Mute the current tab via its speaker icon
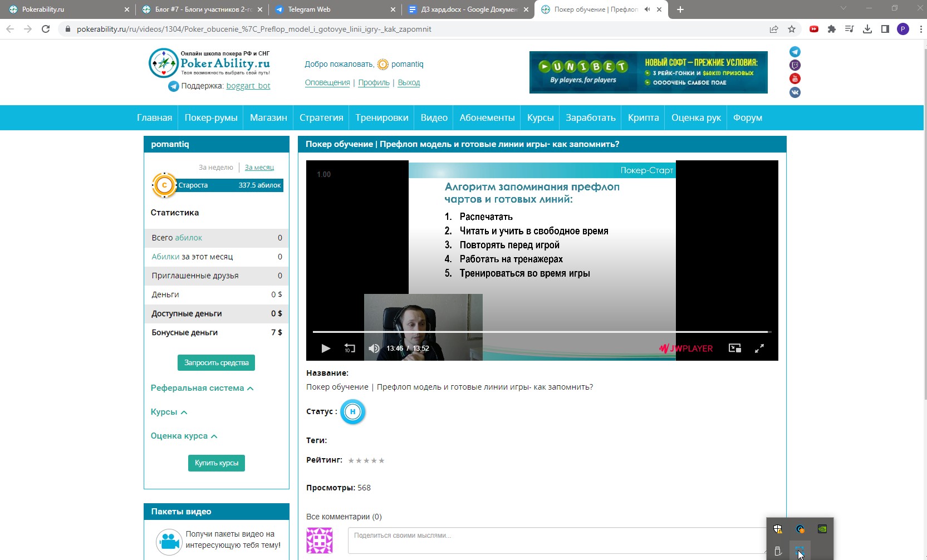927x560 pixels. click(x=647, y=9)
